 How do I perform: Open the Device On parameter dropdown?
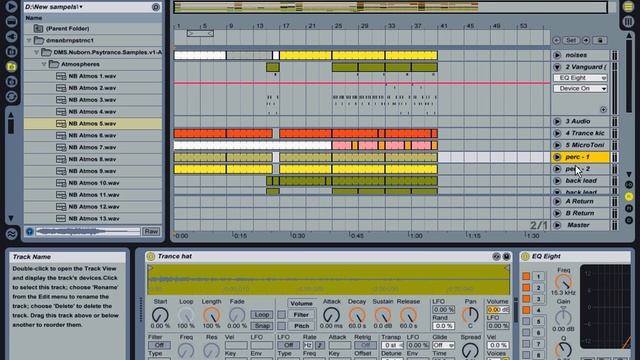point(580,88)
